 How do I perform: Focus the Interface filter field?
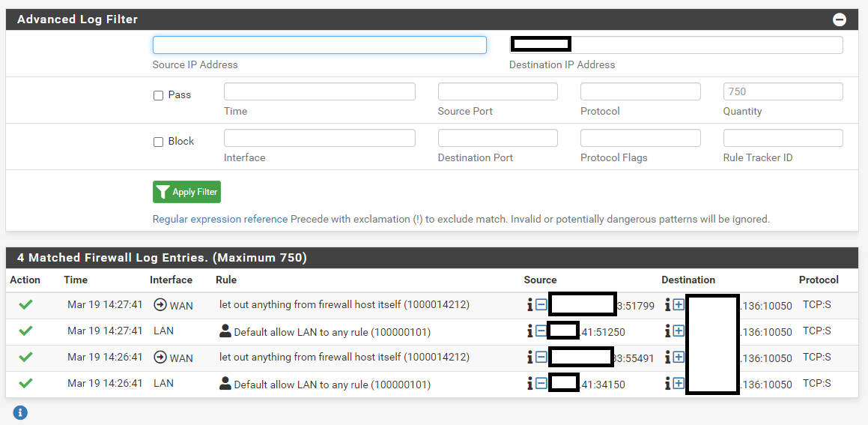pyautogui.click(x=319, y=138)
